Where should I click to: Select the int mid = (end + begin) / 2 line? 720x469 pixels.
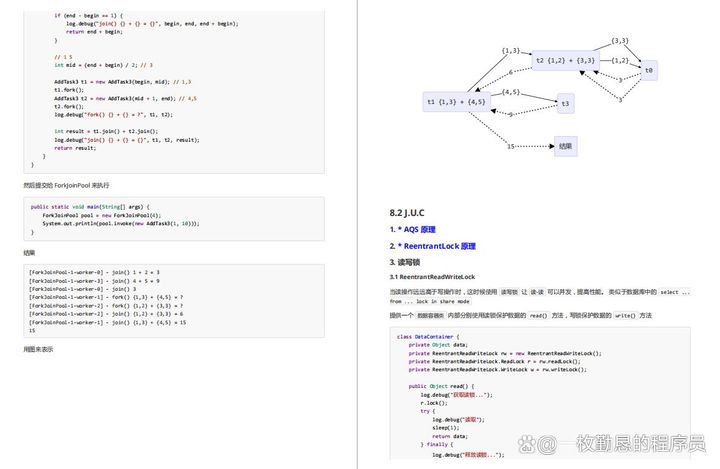click(103, 65)
